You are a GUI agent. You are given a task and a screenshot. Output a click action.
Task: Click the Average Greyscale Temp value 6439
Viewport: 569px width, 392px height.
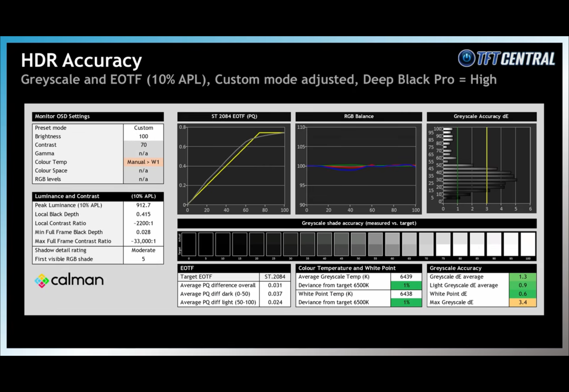pos(406,277)
